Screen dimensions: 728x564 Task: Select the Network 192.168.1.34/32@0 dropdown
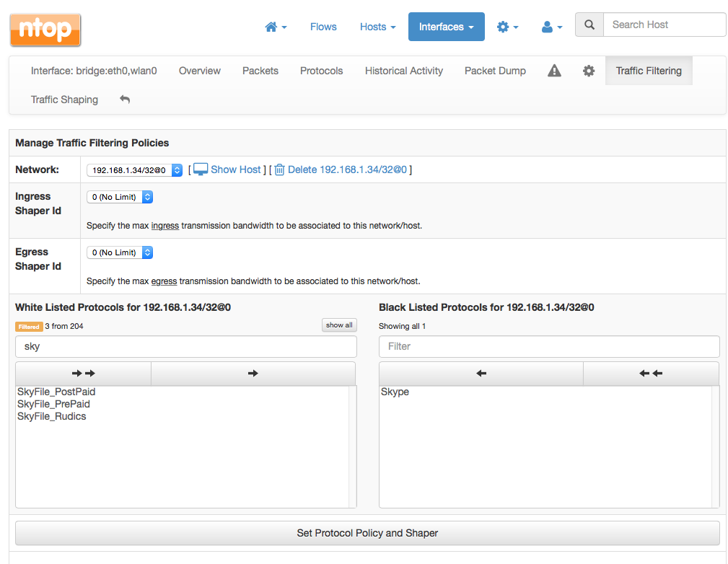click(x=135, y=170)
